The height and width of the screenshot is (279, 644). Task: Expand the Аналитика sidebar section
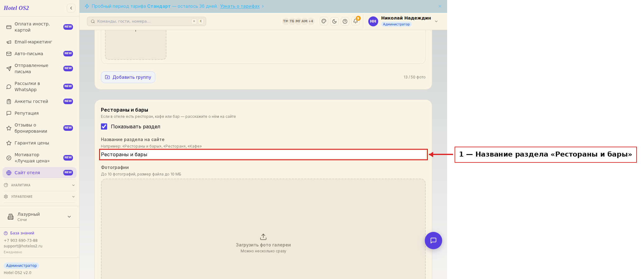(x=39, y=185)
